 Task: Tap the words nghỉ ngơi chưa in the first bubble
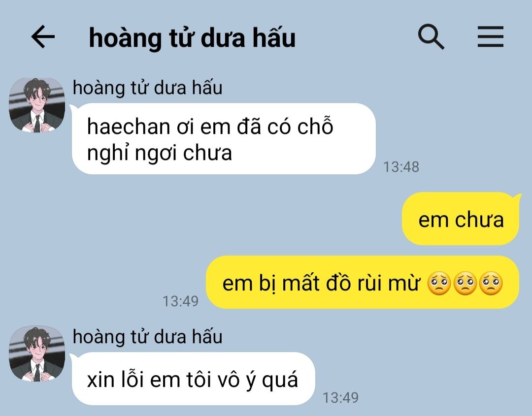tap(160, 153)
